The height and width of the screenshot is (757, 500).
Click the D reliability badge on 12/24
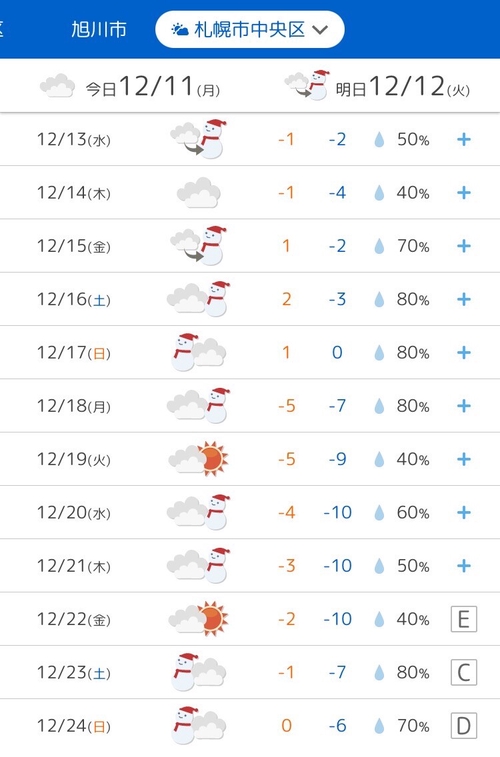click(x=464, y=726)
